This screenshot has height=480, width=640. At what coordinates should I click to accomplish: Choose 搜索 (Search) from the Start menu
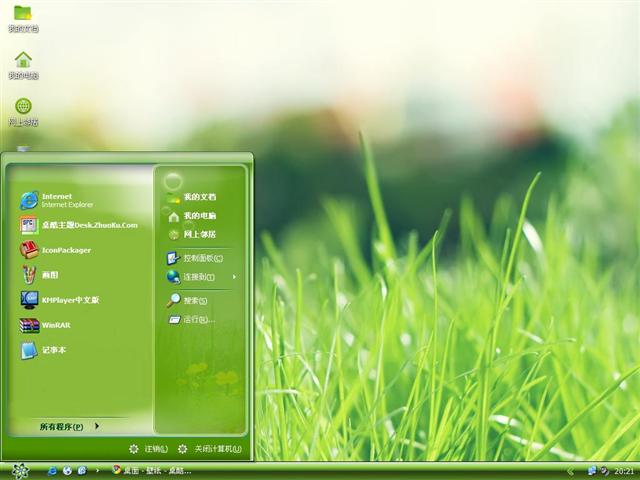click(x=192, y=300)
